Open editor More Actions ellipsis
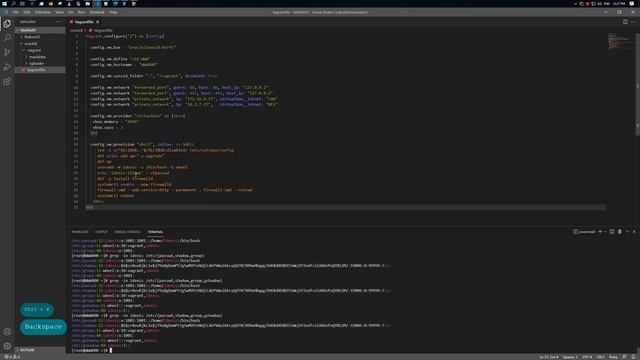Image resolution: width=640 pixels, height=360 pixels. pyautogui.click(x=633, y=22)
